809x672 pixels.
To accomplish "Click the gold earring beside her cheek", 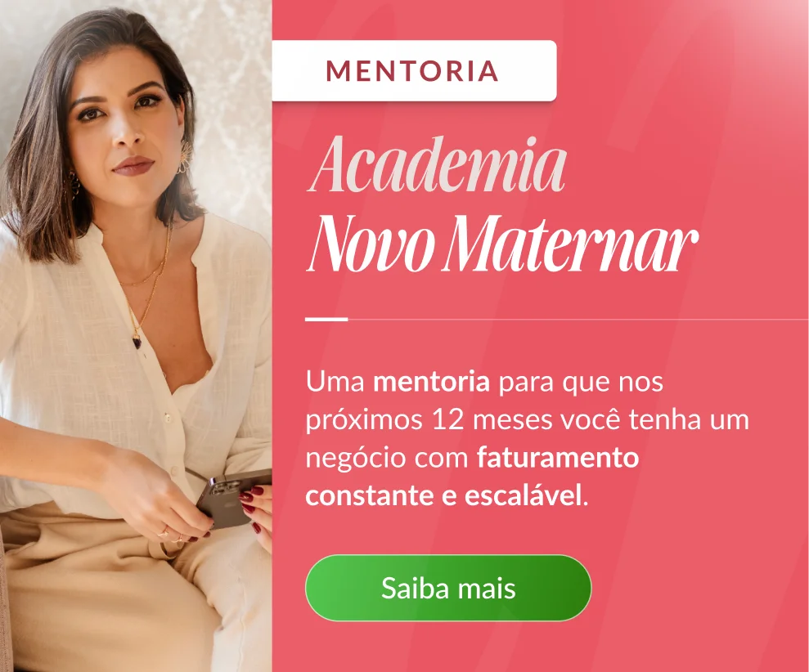I will tap(185, 156).
